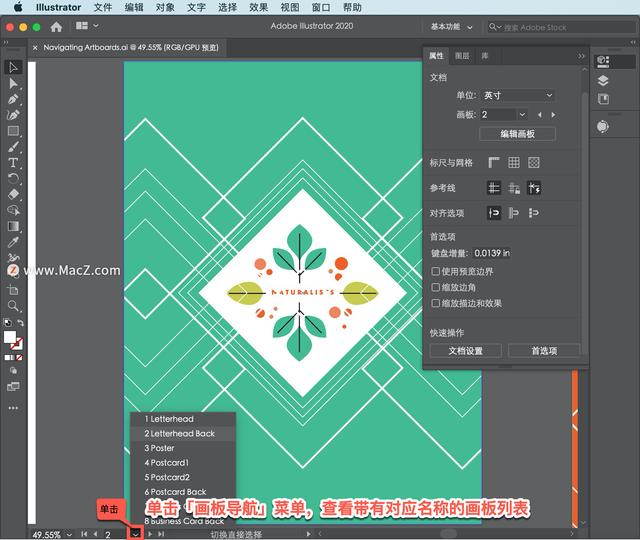Select the Pen tool
Screen dimensions: 640x540
[13, 99]
